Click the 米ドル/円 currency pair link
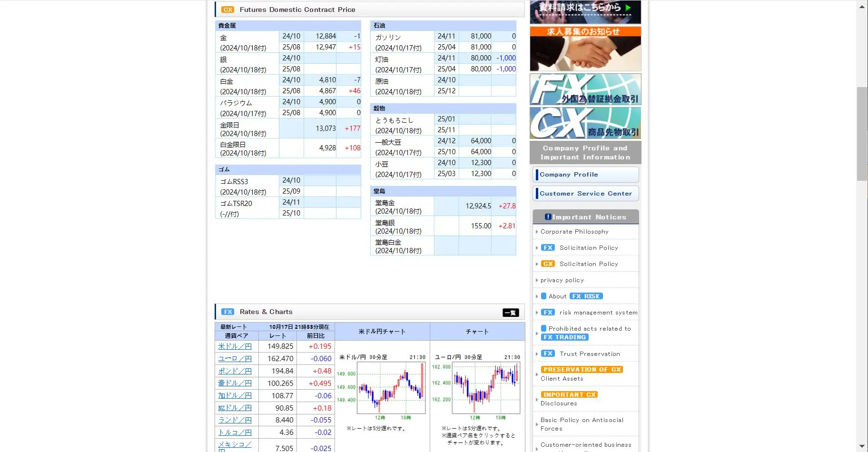The width and height of the screenshot is (868, 452). click(x=235, y=346)
